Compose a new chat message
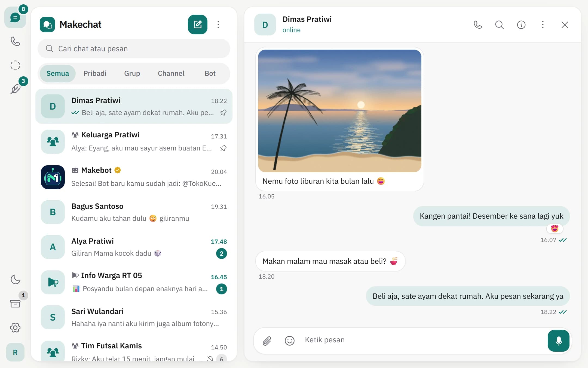 (198, 25)
